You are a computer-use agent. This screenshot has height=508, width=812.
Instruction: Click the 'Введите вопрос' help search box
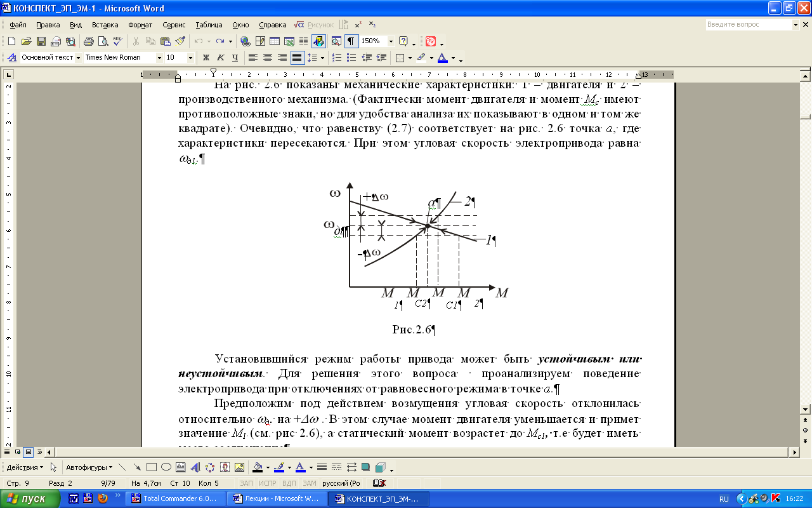tap(749, 25)
